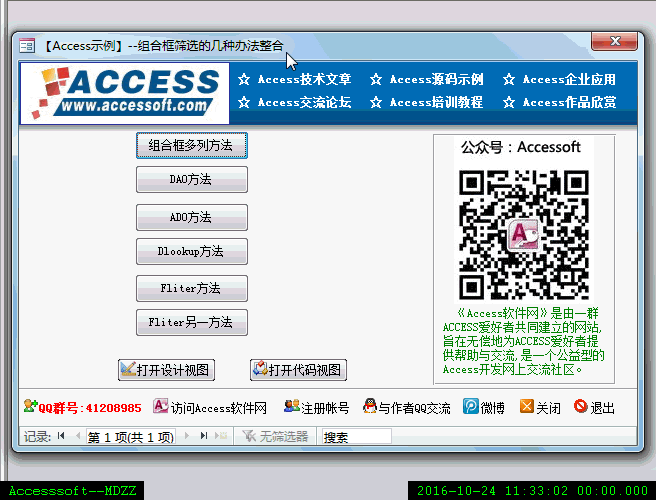Click 退出 text link

click(602, 408)
